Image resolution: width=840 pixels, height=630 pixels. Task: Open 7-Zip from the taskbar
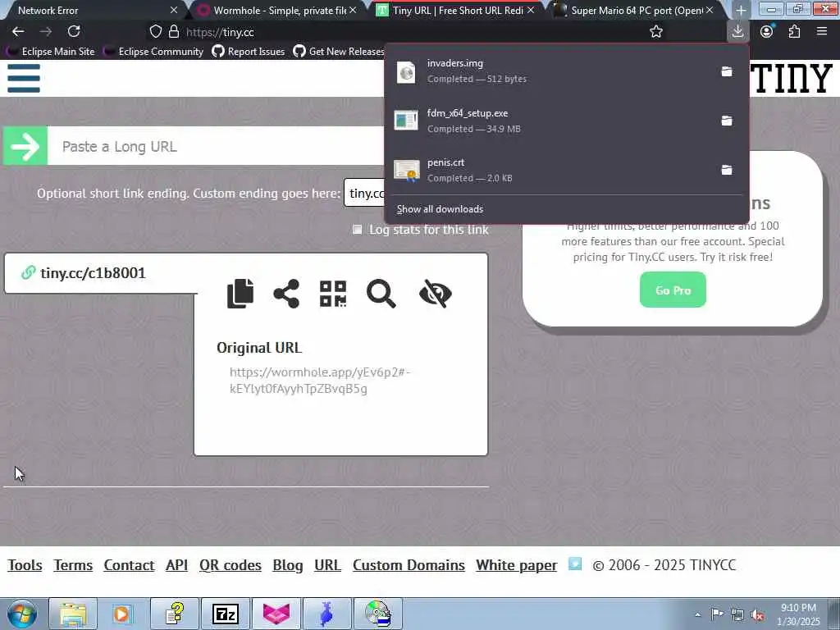pyautogui.click(x=225, y=614)
